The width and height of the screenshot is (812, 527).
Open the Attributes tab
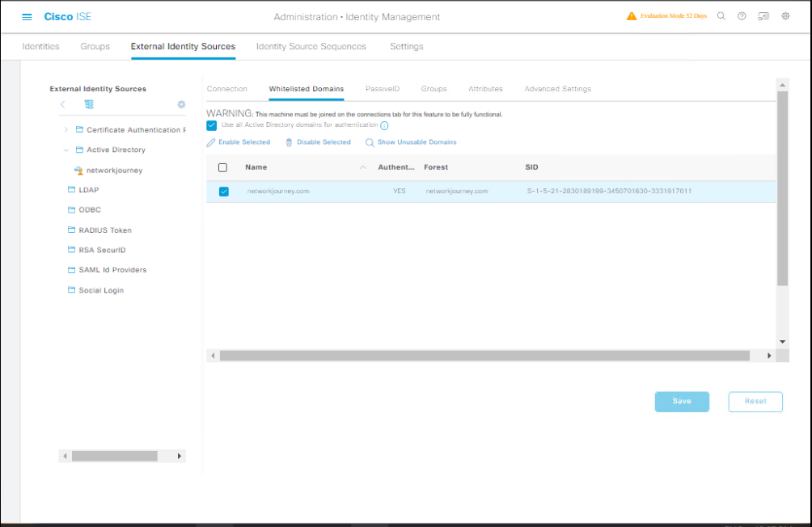[x=485, y=89]
